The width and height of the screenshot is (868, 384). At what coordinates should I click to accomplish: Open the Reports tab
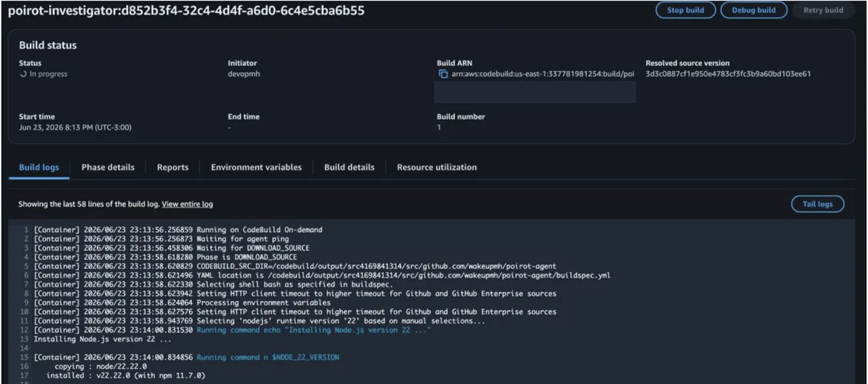click(173, 167)
